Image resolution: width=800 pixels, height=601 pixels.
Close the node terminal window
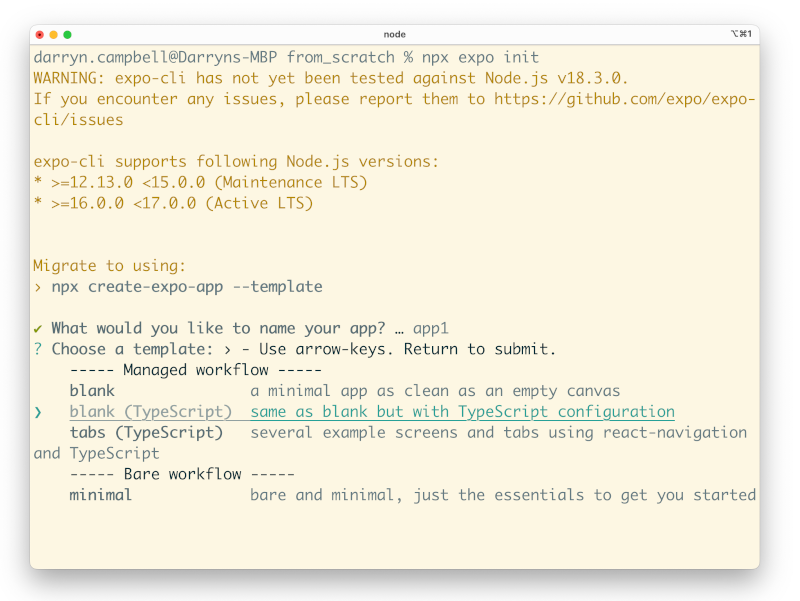point(40,35)
